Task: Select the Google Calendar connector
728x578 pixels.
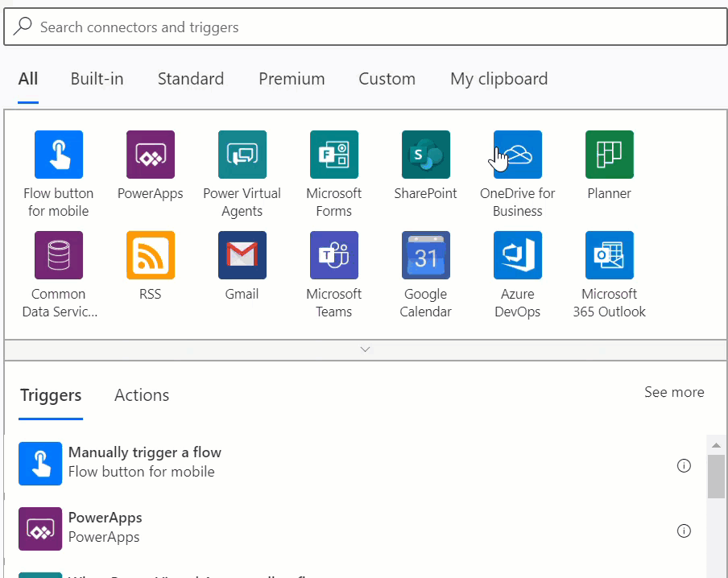Action: (x=426, y=255)
